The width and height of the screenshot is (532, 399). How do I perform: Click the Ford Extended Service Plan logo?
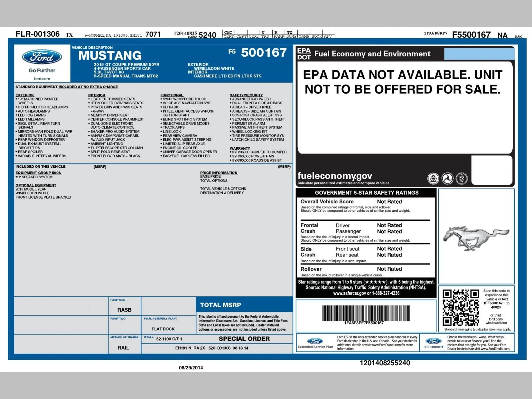pos(315,343)
